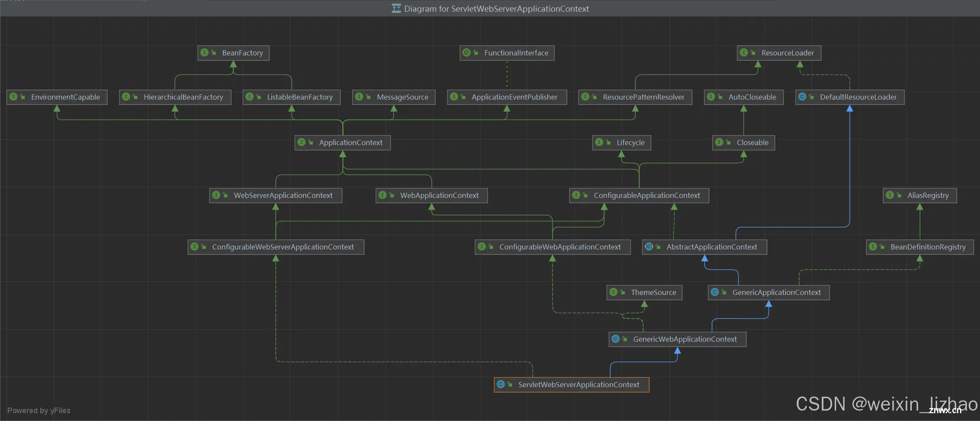
Task: Click the interface icon on the WebApplicationContext node
Action: point(383,195)
